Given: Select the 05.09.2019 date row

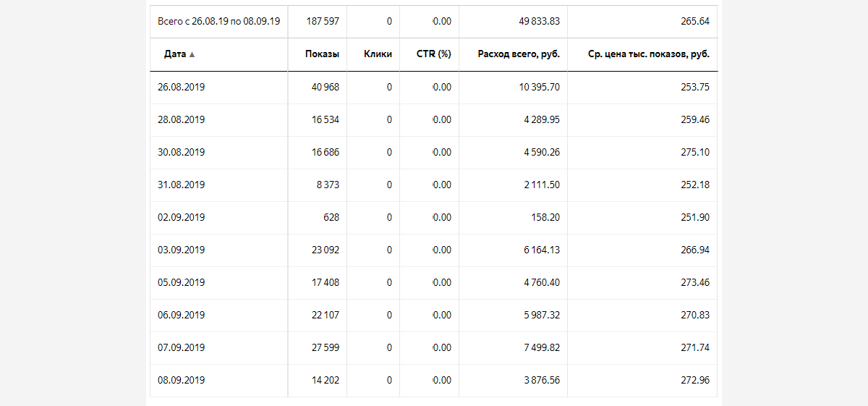Looking at the screenshot, I should 433,282.
